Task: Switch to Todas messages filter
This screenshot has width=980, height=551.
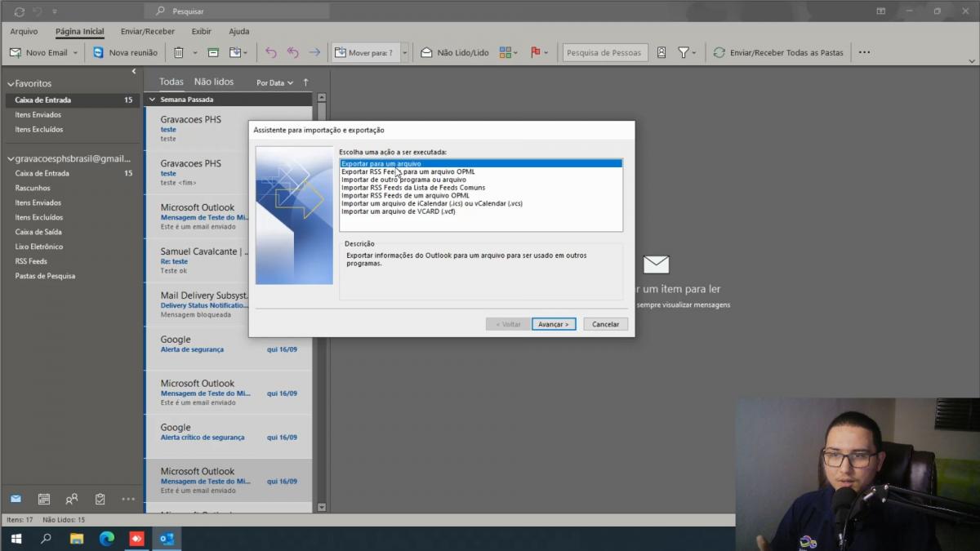Action: tap(171, 82)
